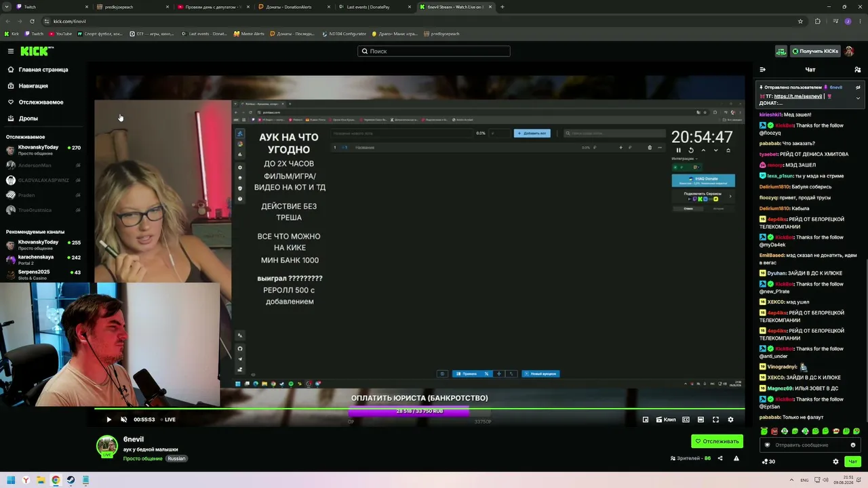The image size is (868, 488).
Task: Unmute the stream volume
Action: (123, 420)
